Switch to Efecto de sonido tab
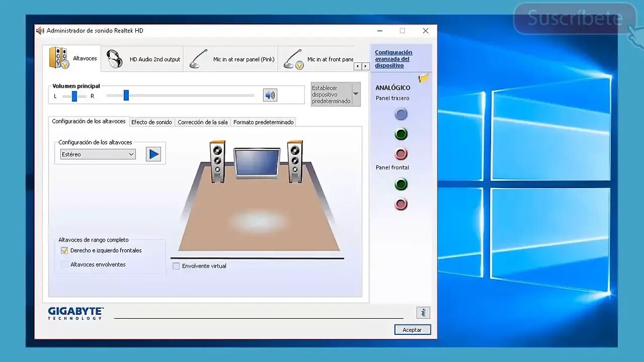 pyautogui.click(x=151, y=122)
